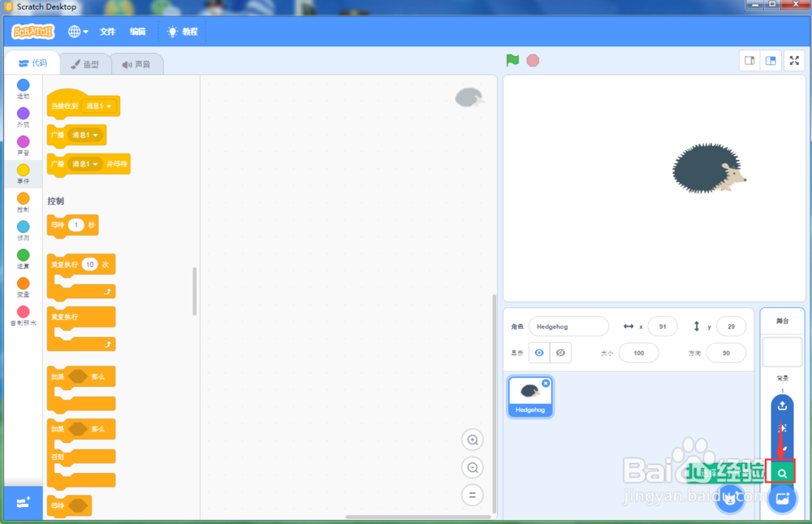Select the 事件 events category
This screenshot has width=812, height=524.
(24, 174)
